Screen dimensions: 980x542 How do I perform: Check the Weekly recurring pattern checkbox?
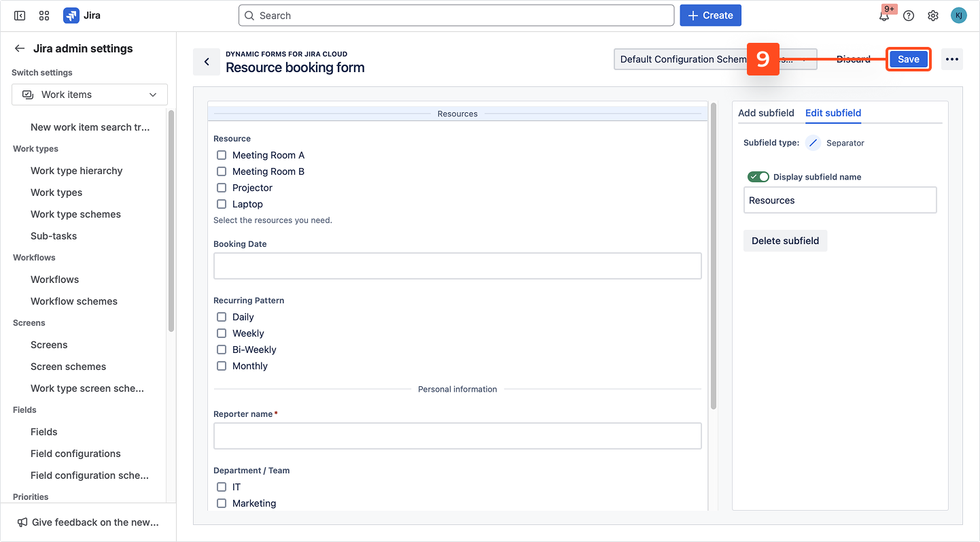coord(222,333)
